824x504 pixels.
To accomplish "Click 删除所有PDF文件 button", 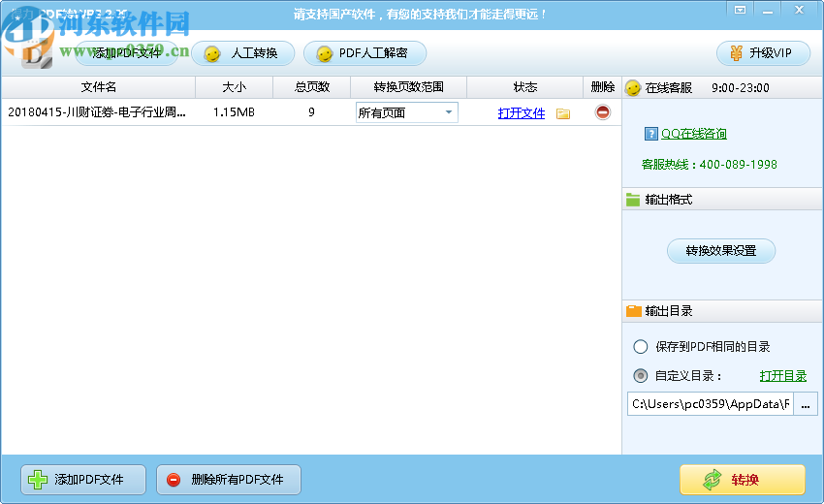I will 229,480.
